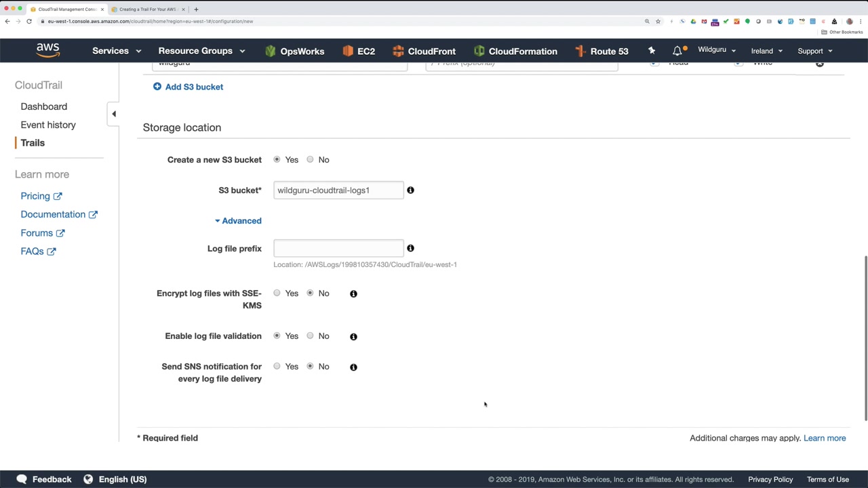Click the S3 bucket name field
Image resolution: width=868 pixels, height=488 pixels.
pos(338,190)
